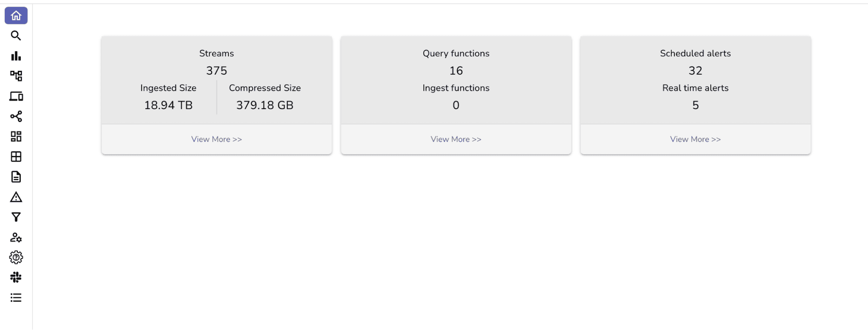Click the Traces node-graph sidebar icon
Screen dimensions: 868x330
tap(16, 76)
